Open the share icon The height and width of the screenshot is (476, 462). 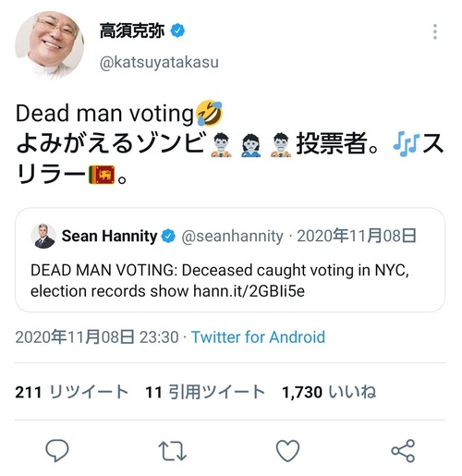[x=403, y=451]
